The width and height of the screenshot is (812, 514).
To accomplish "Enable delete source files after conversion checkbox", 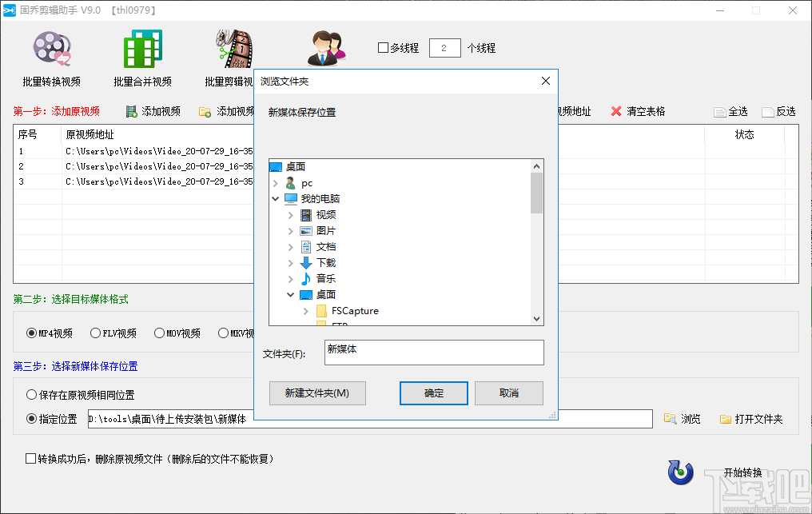I will pos(30,459).
